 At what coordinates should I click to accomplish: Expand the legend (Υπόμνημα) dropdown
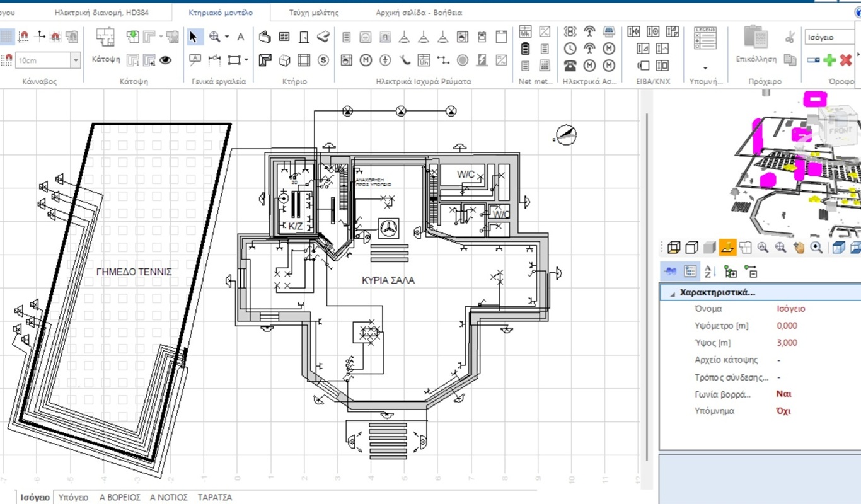click(x=705, y=67)
